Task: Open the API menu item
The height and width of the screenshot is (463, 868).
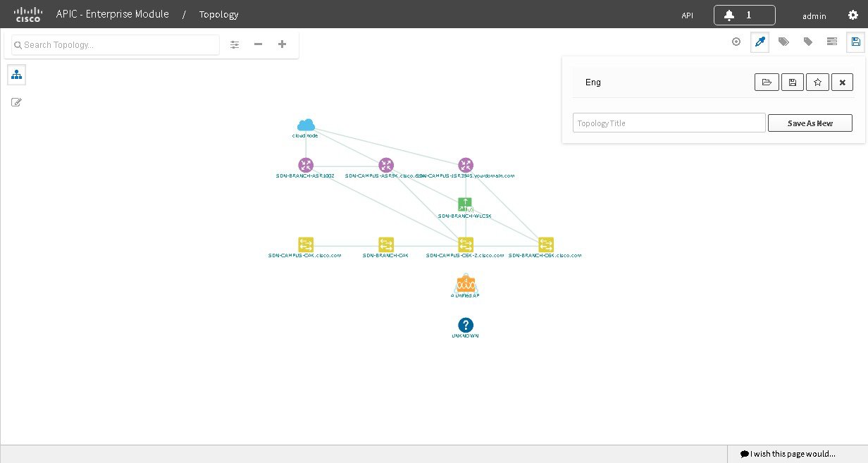Action: pos(687,15)
